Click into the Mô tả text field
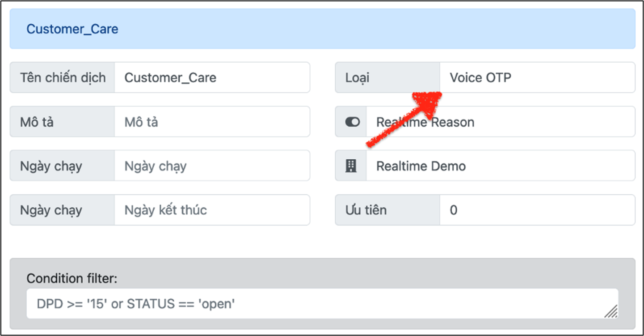The width and height of the screenshot is (644, 336). pyautogui.click(x=212, y=122)
